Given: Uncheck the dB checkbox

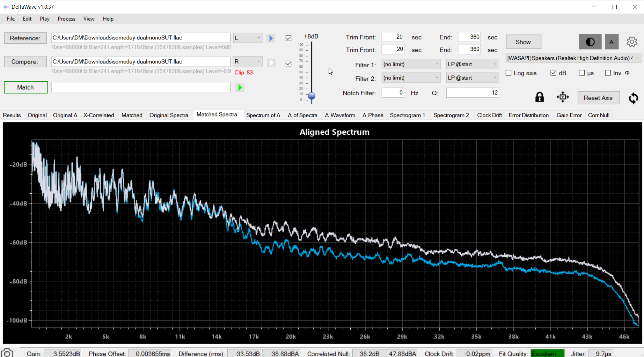Looking at the screenshot, I should click(553, 73).
